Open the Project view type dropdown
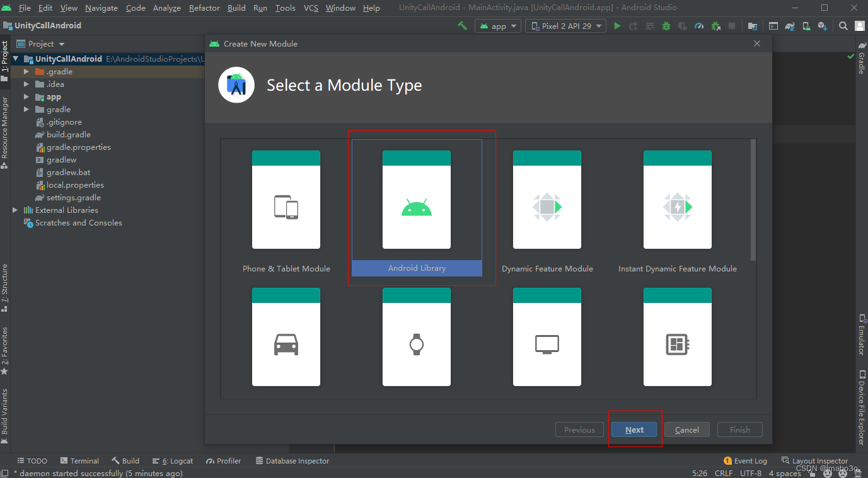The height and width of the screenshot is (478, 868). [x=40, y=43]
